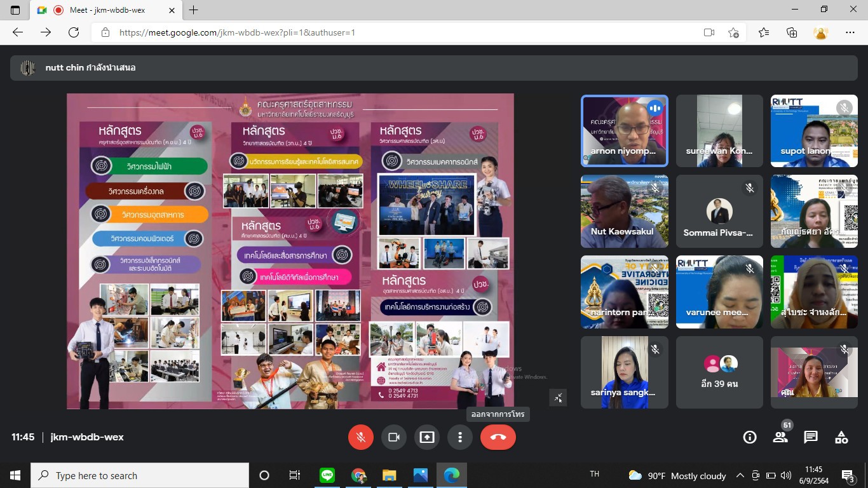Open File Explorer from taskbar
The image size is (868, 488).
(x=390, y=475)
